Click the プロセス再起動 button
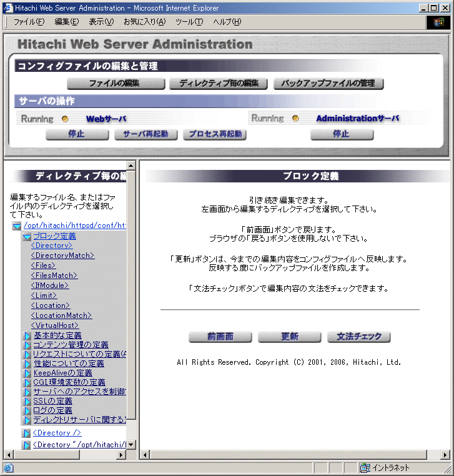Viewport: 454px width, 476px height. (215, 134)
